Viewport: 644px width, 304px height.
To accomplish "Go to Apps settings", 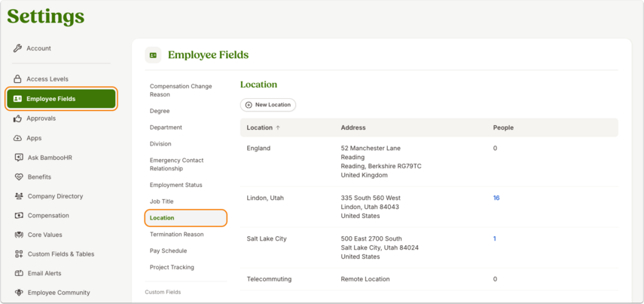I will [34, 138].
